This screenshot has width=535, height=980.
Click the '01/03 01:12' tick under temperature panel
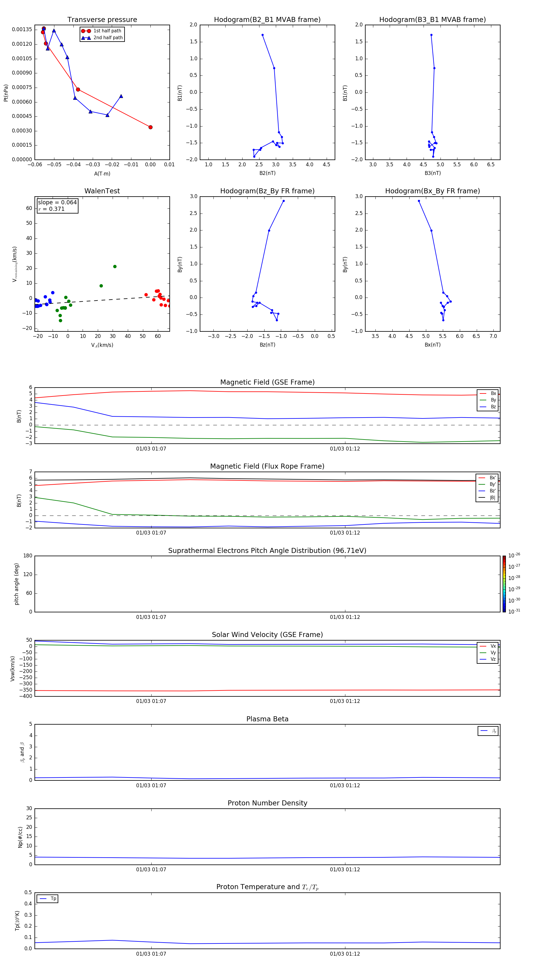[345, 954]
